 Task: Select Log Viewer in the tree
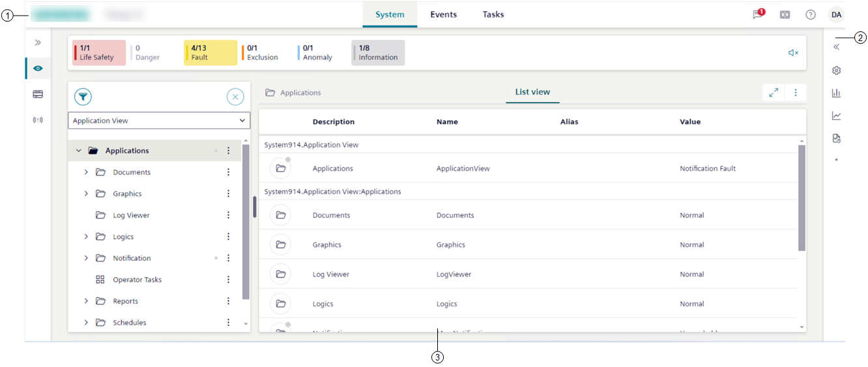point(131,215)
